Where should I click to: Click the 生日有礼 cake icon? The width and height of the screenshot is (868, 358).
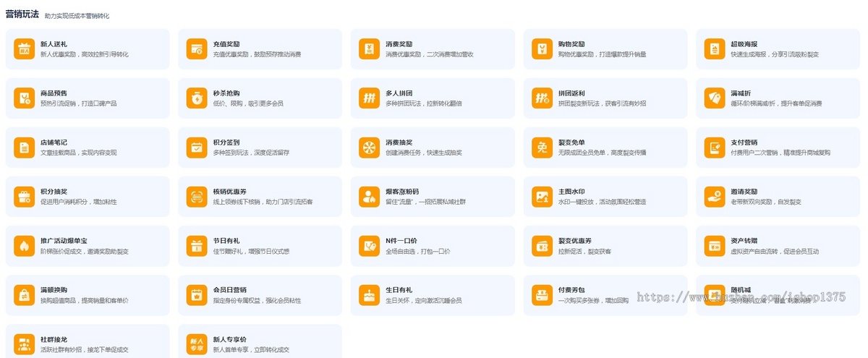pyautogui.click(x=370, y=295)
